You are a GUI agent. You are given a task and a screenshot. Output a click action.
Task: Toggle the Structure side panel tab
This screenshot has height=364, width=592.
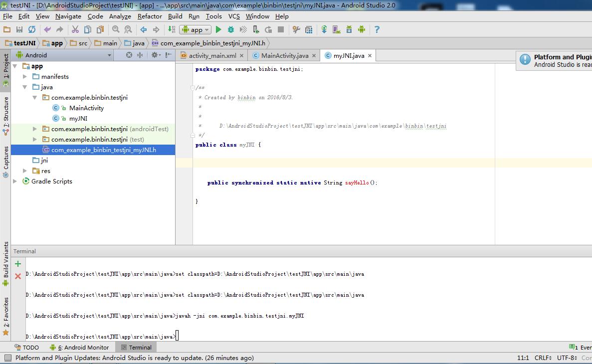click(x=5, y=116)
